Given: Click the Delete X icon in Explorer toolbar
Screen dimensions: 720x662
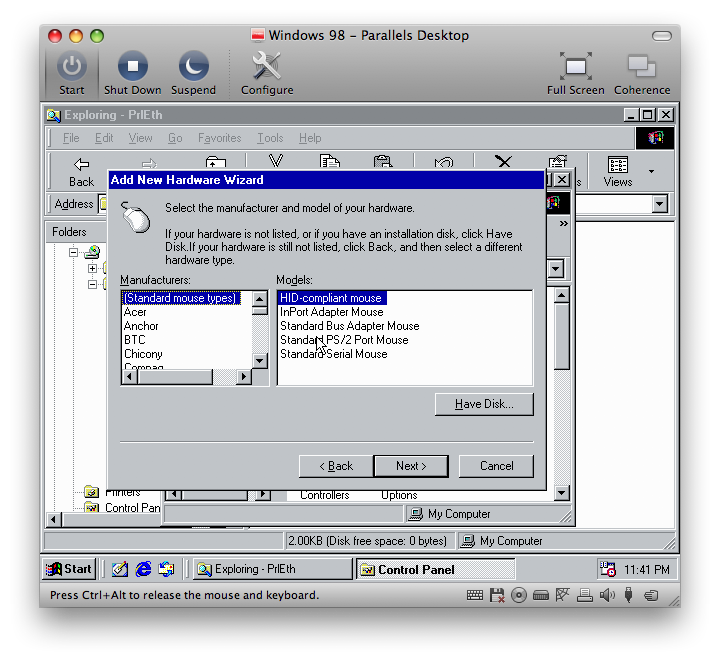Looking at the screenshot, I should (503, 162).
